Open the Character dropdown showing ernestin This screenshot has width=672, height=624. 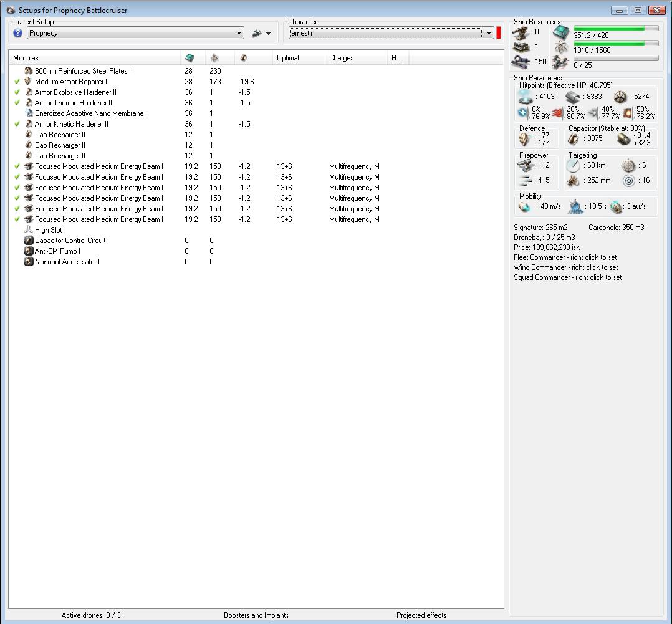(x=391, y=33)
